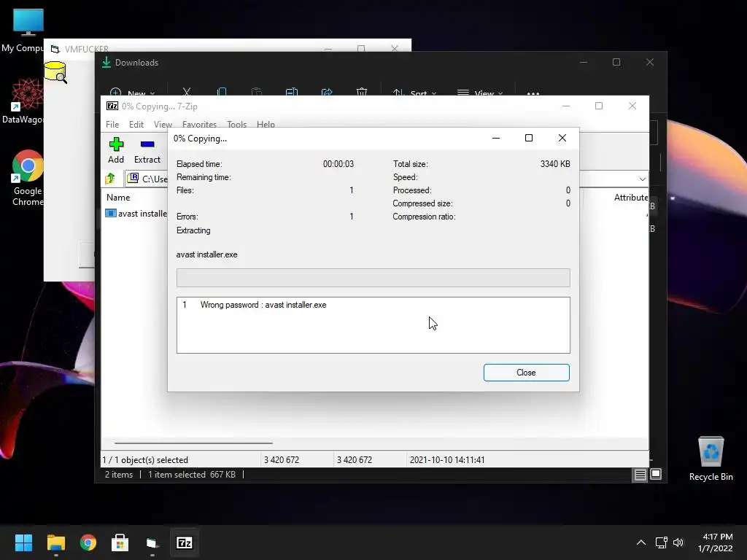Click the Downloads window title icon
The image size is (747, 560).
pyautogui.click(x=107, y=63)
